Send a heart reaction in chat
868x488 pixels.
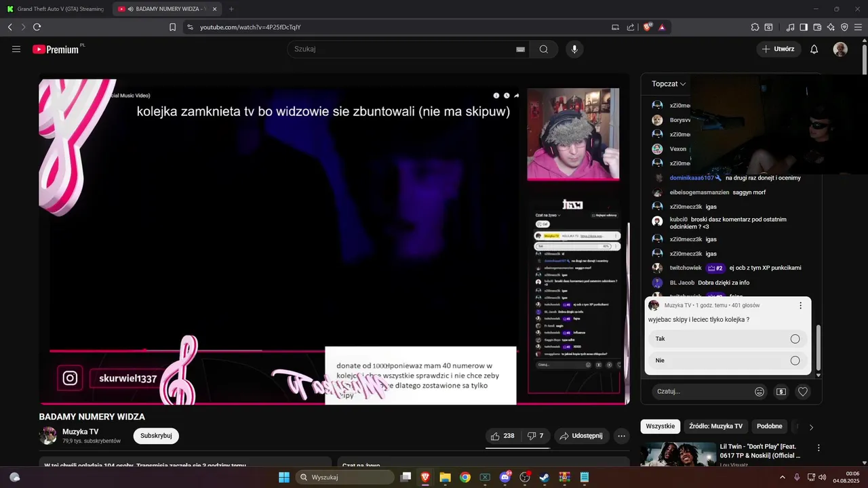[803, 391]
